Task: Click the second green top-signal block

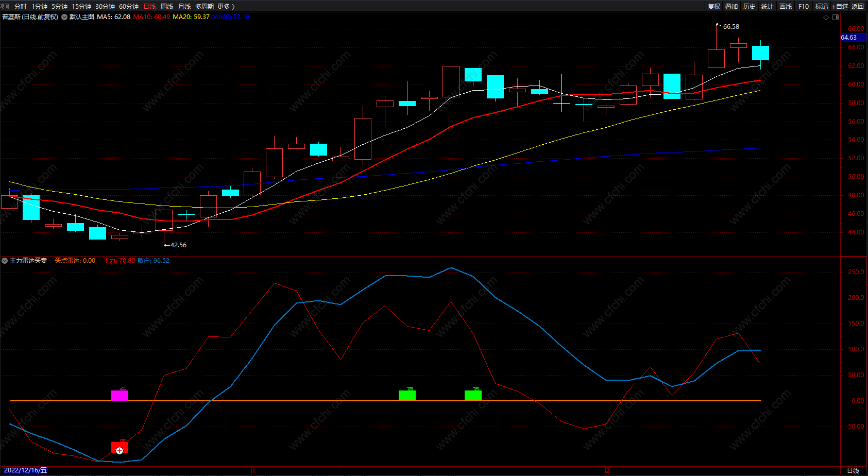Action: pyautogui.click(x=473, y=395)
